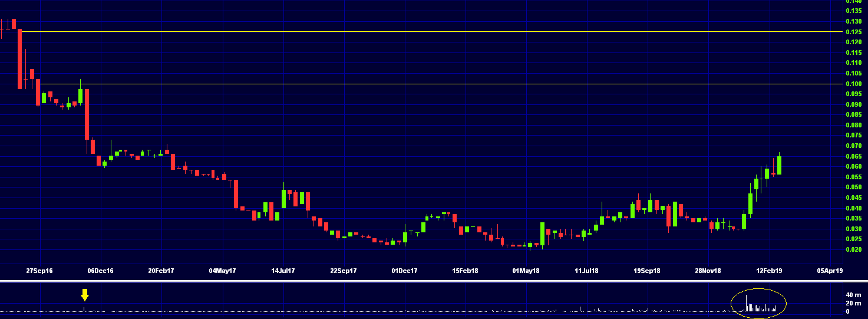Select the 06Dec16 date on the time axis

(x=100, y=271)
